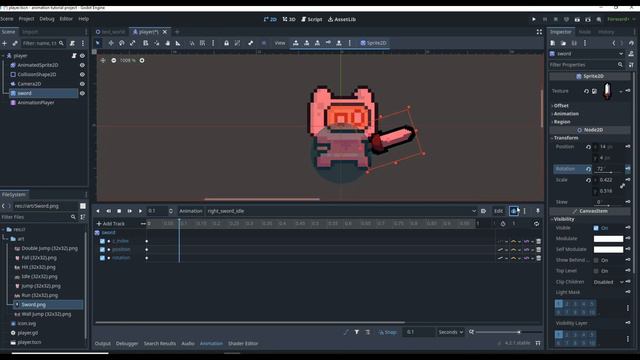Select the Ruler Mode tool
Screen dimensions: 640x360
pyautogui.click(x=178, y=43)
